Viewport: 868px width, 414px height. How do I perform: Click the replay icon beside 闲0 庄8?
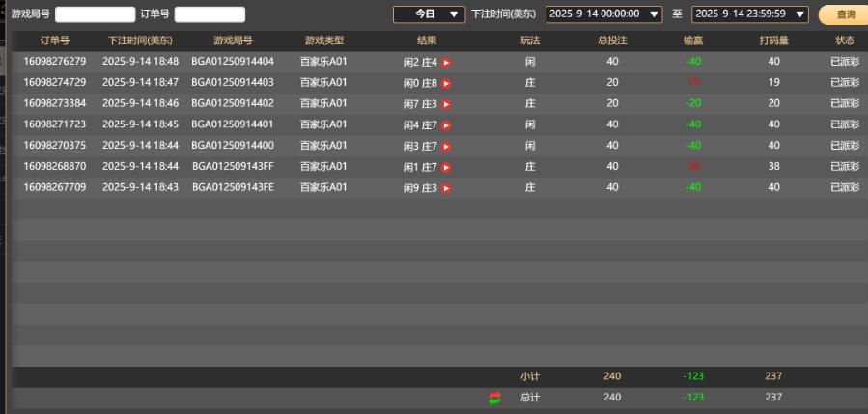[x=446, y=84]
